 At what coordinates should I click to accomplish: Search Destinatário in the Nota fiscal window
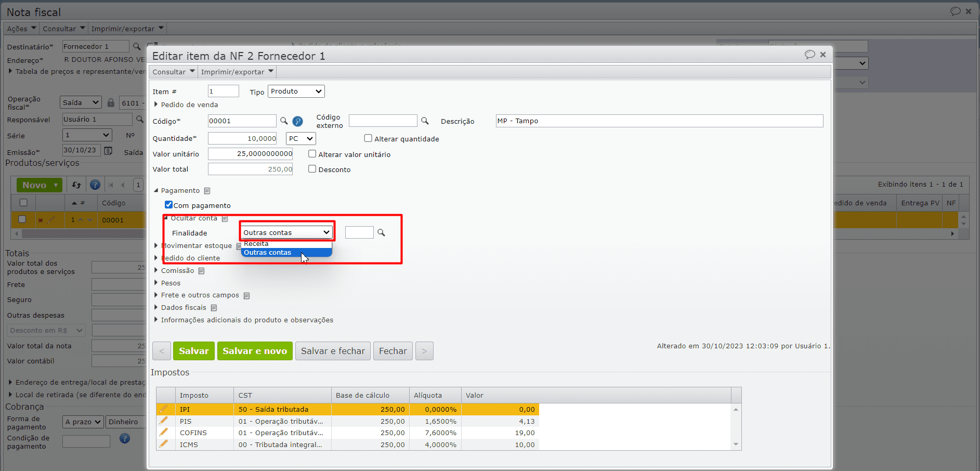pos(137,46)
